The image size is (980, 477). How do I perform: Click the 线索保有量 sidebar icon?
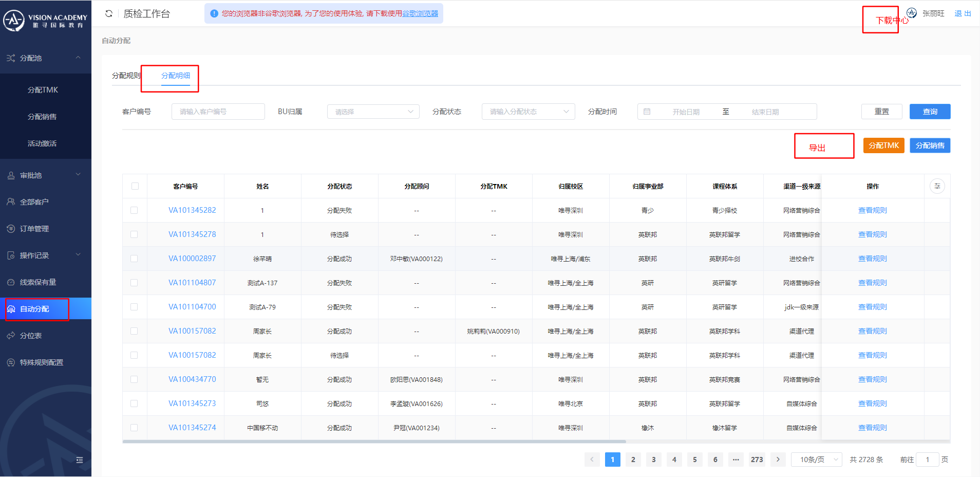coord(11,282)
